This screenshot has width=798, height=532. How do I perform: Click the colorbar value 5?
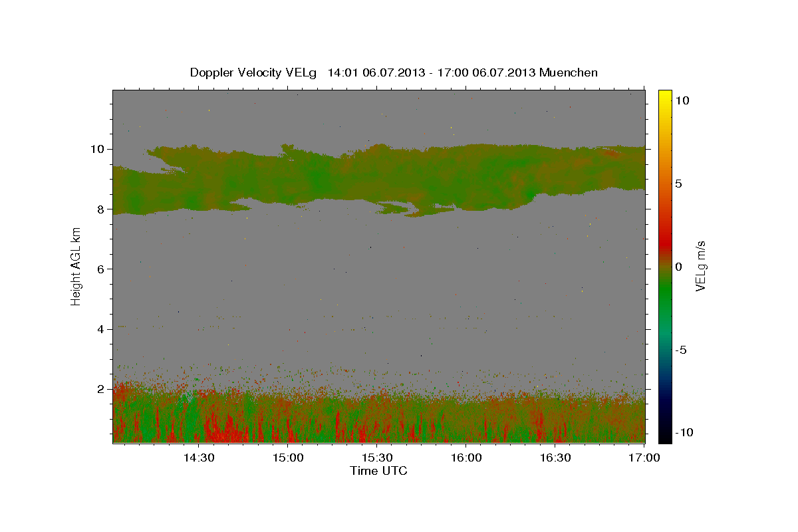[678, 184]
